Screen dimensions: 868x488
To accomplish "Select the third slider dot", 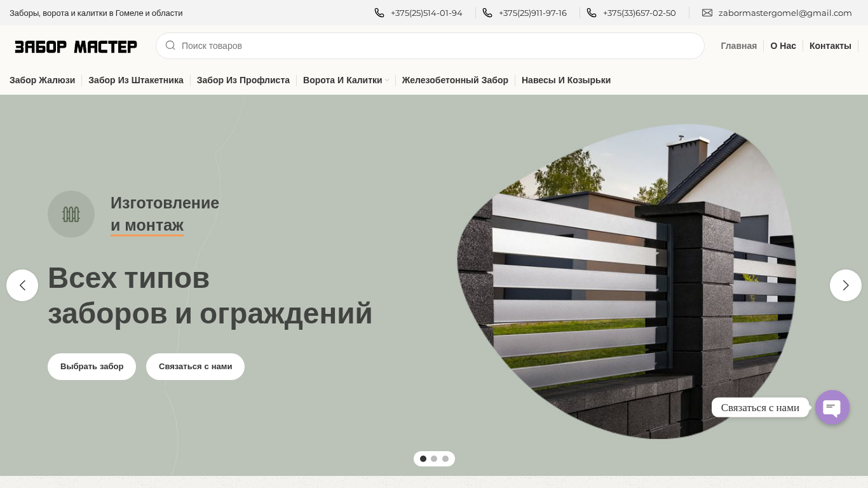I will tap(445, 459).
